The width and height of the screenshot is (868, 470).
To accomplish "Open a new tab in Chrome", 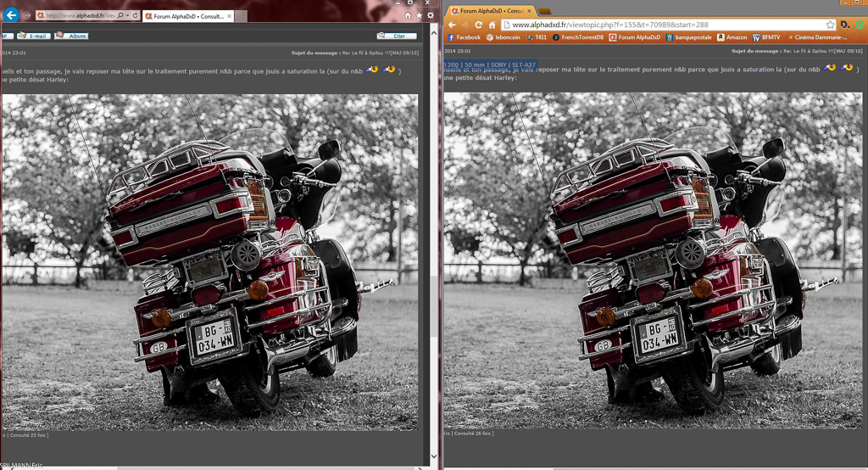I will (x=544, y=10).
